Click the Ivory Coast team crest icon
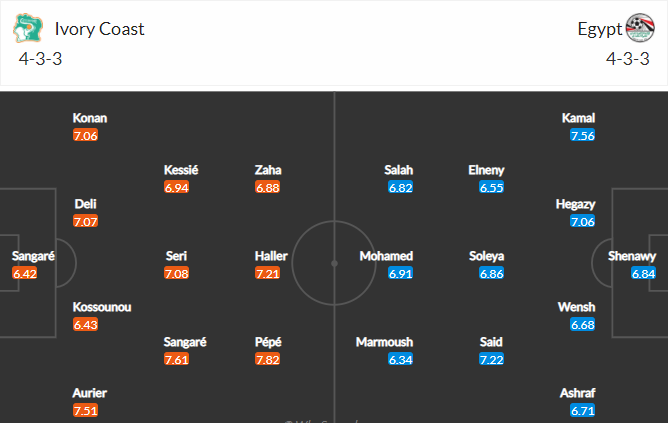 (28, 28)
